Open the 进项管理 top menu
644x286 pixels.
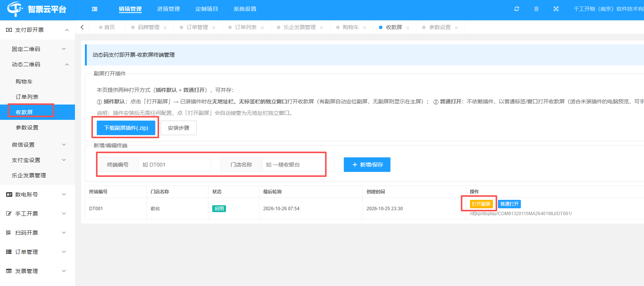click(x=169, y=9)
